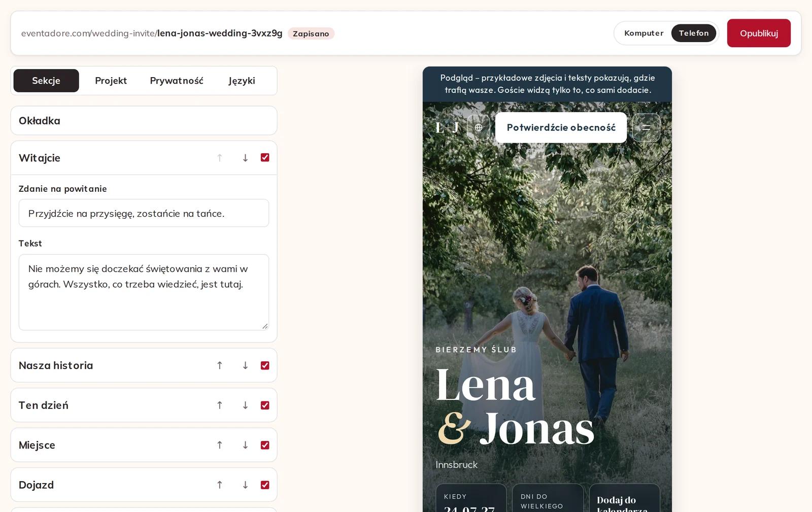Image resolution: width=812 pixels, height=512 pixels.
Task: Click into the Tekst textarea
Action: pyautogui.click(x=144, y=292)
